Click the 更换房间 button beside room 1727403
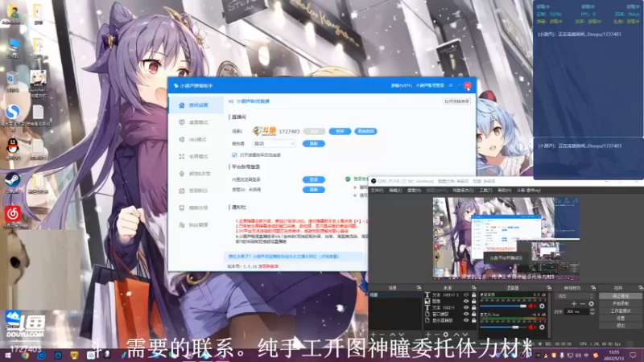This screenshot has height=362, width=644. pyautogui.click(x=365, y=131)
